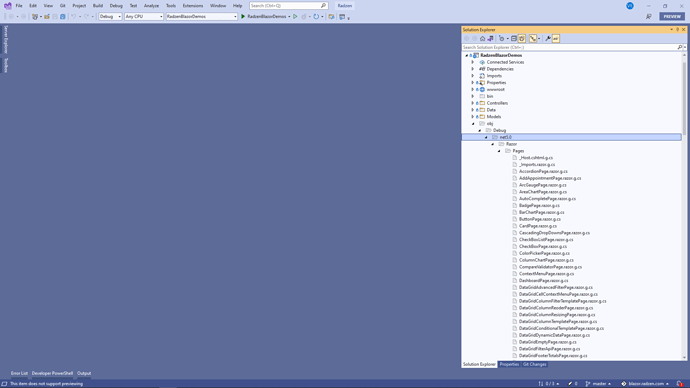690x388 pixels.
Task: Open the Analyze menu
Action: tap(151, 6)
